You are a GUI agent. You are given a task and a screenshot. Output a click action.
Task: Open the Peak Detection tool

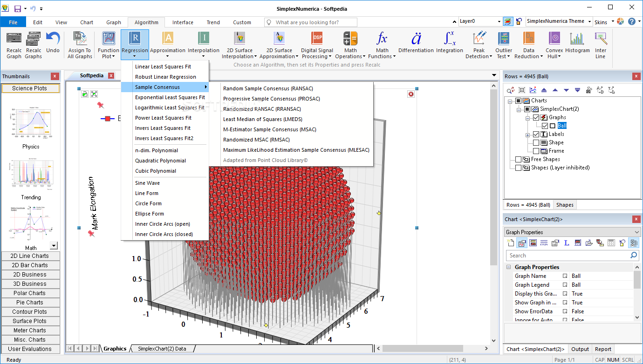pos(479,45)
